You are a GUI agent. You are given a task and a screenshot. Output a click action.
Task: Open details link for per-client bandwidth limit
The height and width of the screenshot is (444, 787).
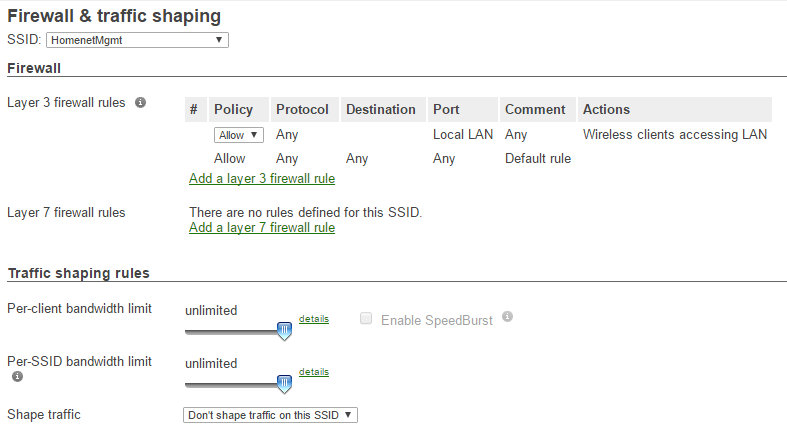(x=313, y=319)
